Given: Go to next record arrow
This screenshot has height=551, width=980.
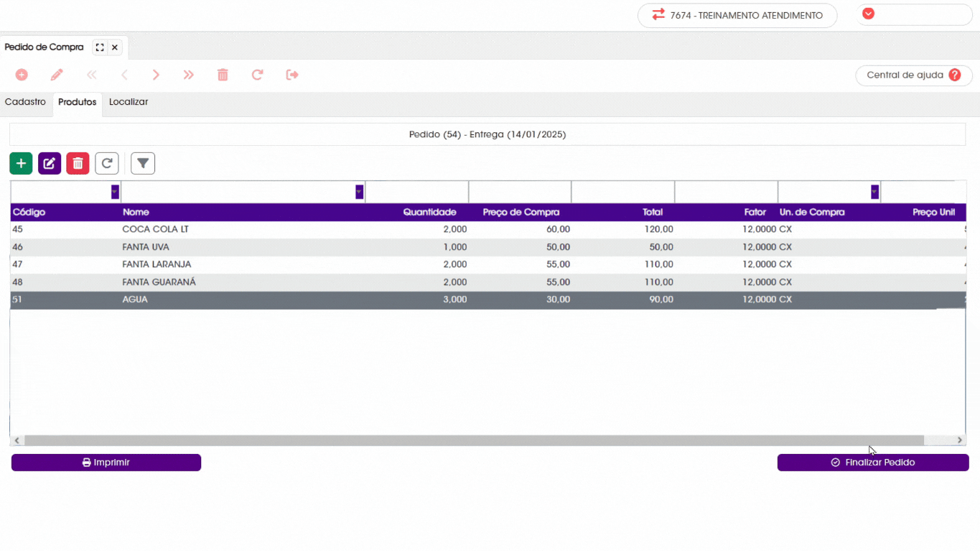Looking at the screenshot, I should 156,75.
